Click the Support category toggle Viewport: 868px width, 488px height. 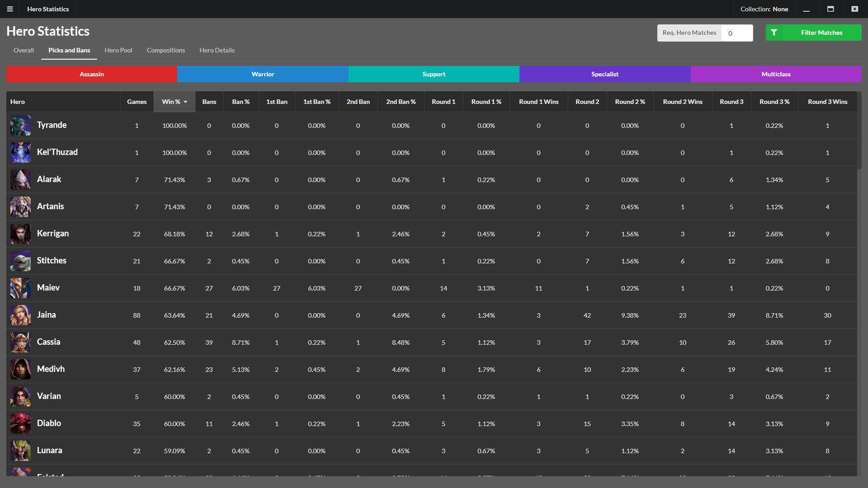point(434,74)
